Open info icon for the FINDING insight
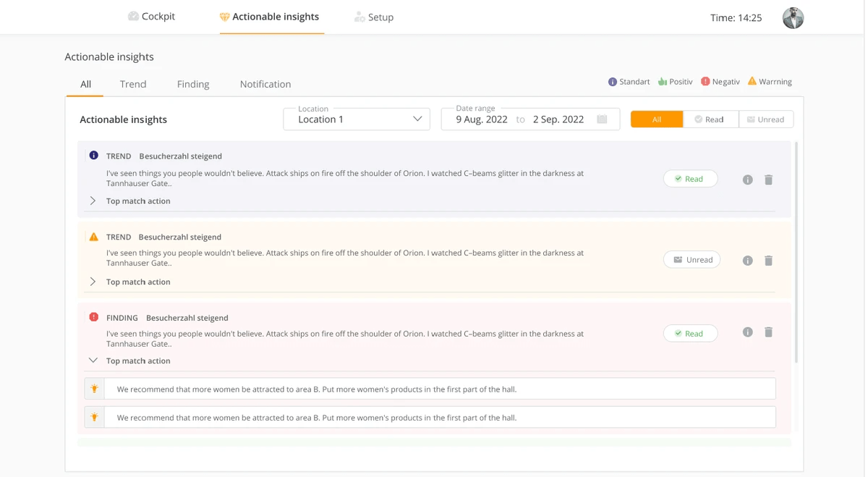The image size is (868, 477). (x=747, y=332)
